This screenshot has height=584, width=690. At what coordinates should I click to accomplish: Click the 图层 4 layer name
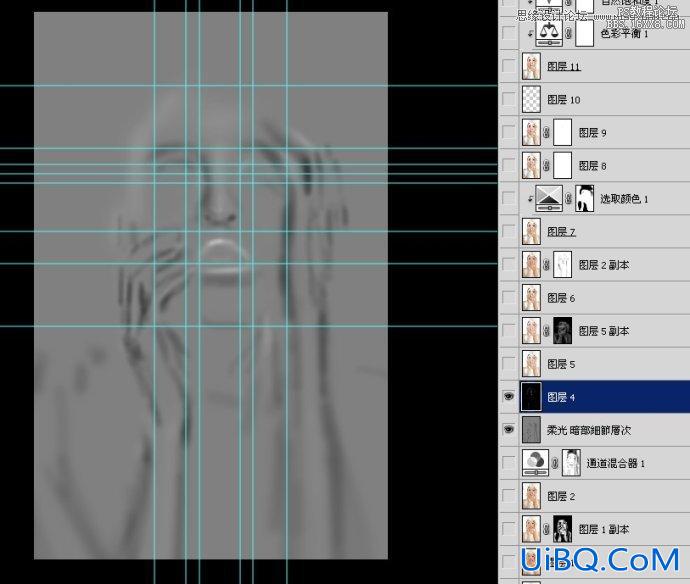(x=561, y=397)
